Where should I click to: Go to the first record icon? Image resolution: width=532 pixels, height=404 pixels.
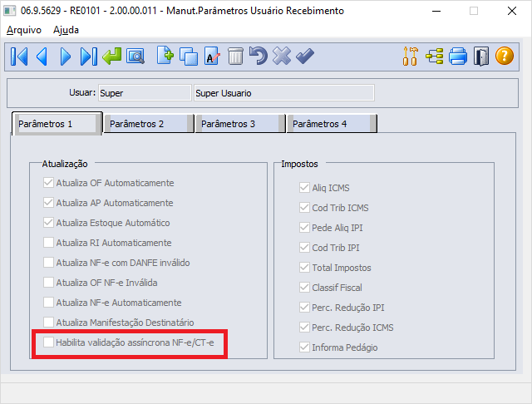click(19, 57)
